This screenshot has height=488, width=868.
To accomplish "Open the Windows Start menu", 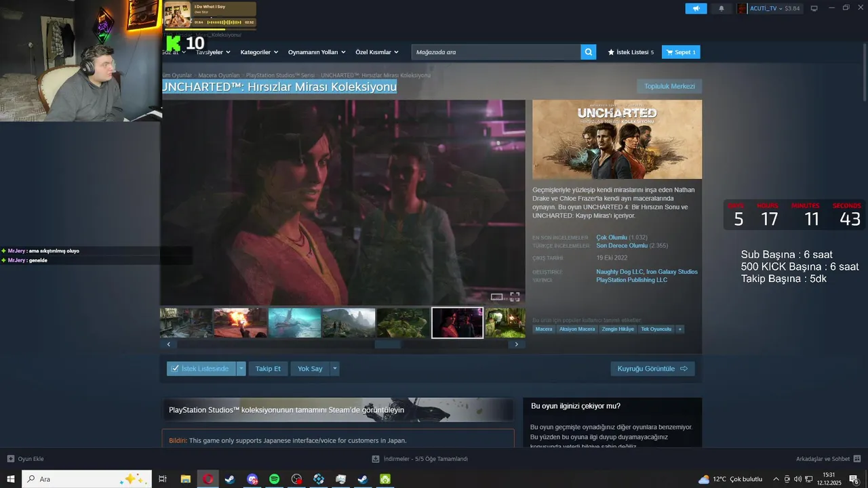I will (x=10, y=479).
